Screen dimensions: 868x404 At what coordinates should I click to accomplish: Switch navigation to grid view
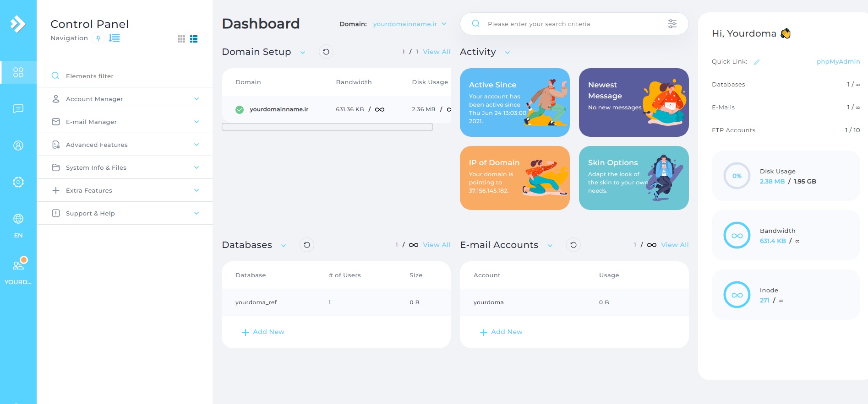click(x=181, y=39)
